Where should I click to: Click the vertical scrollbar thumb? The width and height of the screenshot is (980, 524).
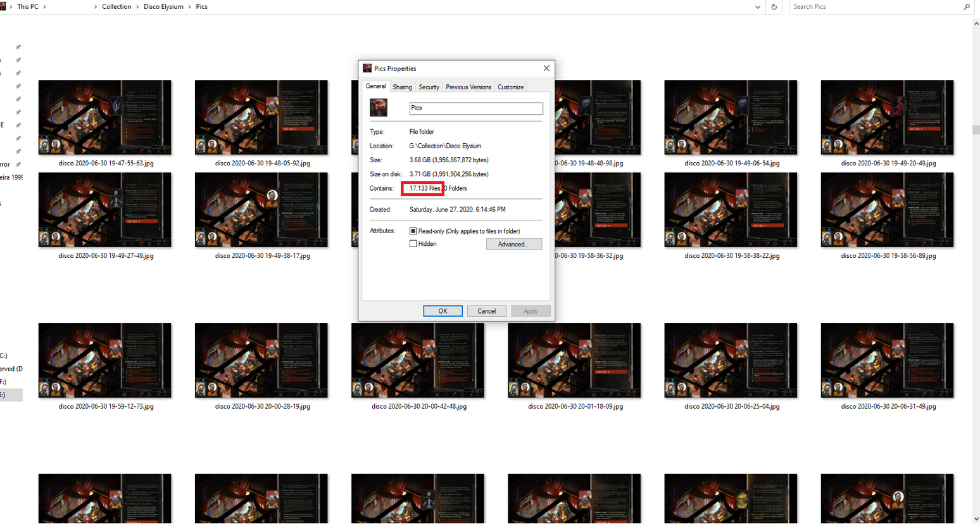coord(976,130)
